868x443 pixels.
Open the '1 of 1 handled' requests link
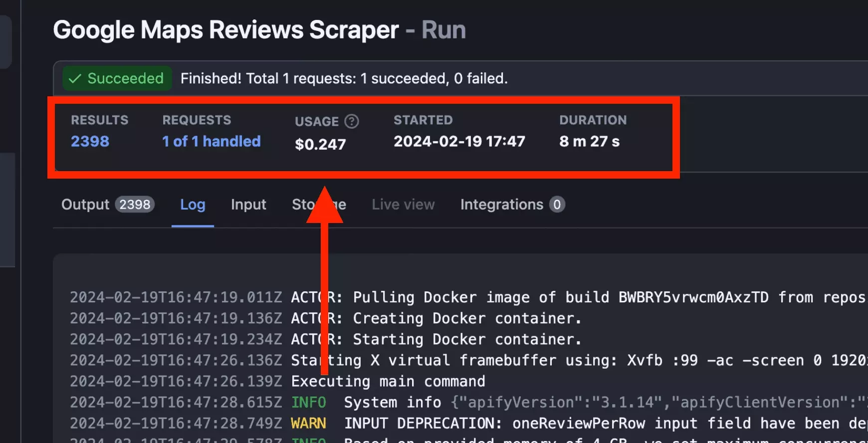(x=212, y=142)
